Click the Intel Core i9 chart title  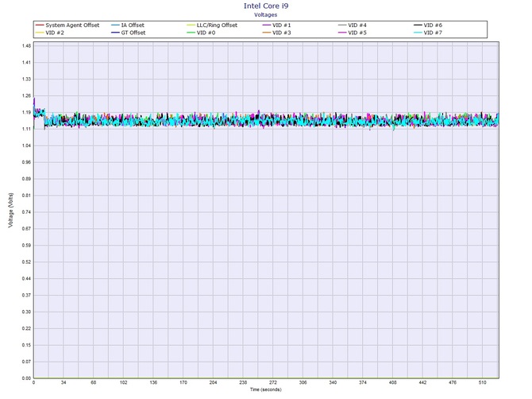pyautogui.click(x=266, y=6)
